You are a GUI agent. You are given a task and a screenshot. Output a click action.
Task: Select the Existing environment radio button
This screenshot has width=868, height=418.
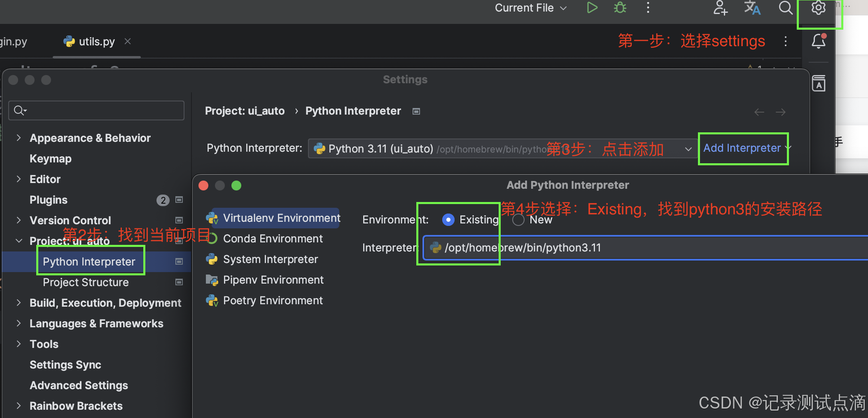point(448,220)
